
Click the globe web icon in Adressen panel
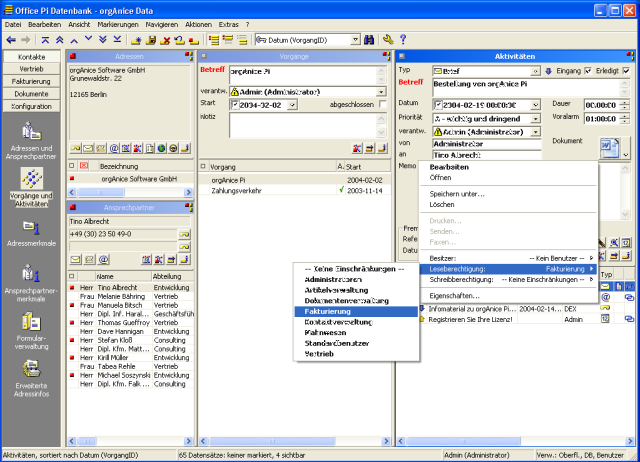pos(162,148)
